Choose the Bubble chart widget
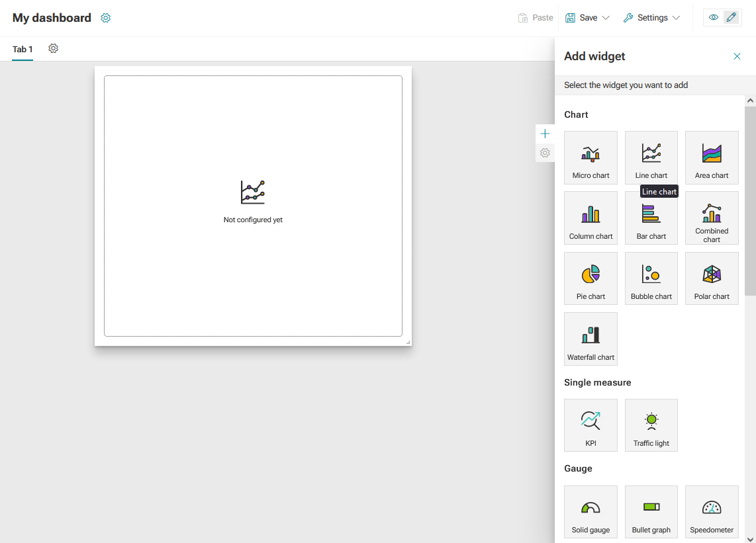 (651, 278)
